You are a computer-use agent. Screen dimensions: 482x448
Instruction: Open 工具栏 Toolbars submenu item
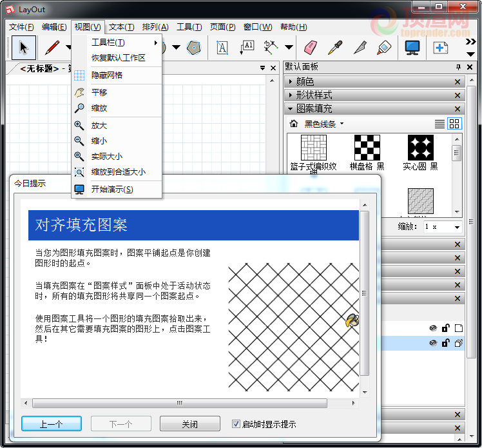pyautogui.click(x=117, y=43)
